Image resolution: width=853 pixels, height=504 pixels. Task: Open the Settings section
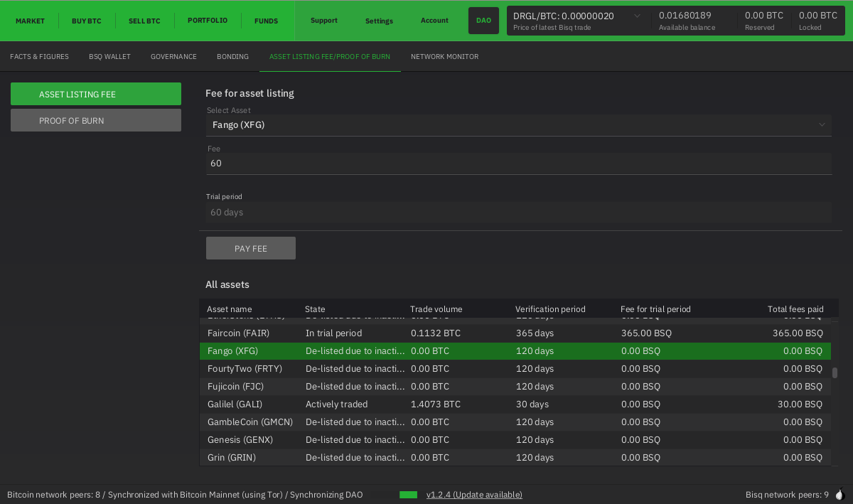pyautogui.click(x=379, y=21)
